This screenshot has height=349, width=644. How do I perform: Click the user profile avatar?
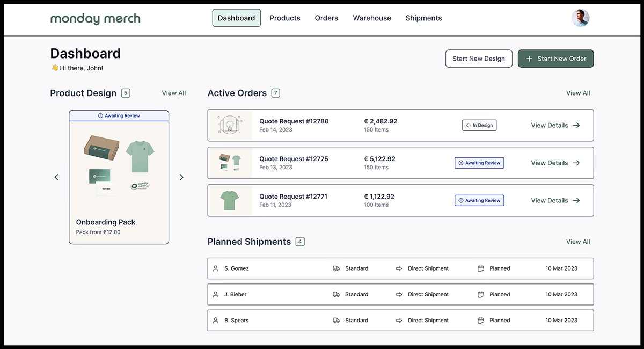580,18
